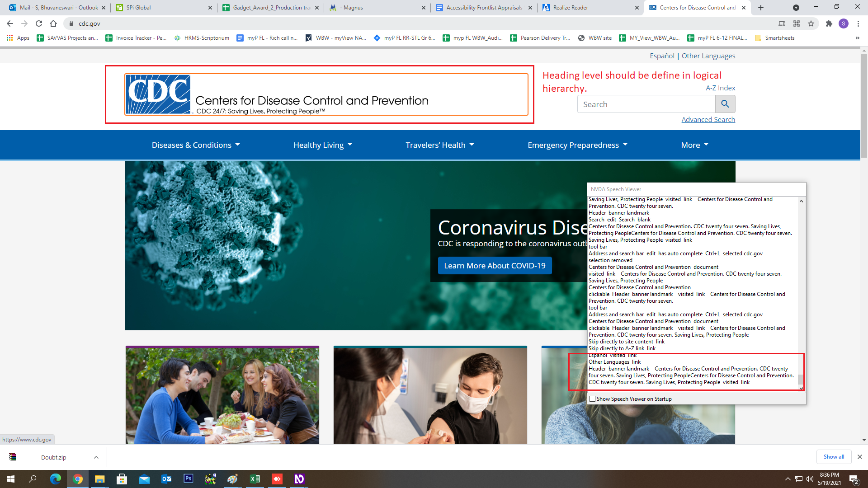The height and width of the screenshot is (488, 868).
Task: Click the A-Z Index link
Action: click(720, 88)
